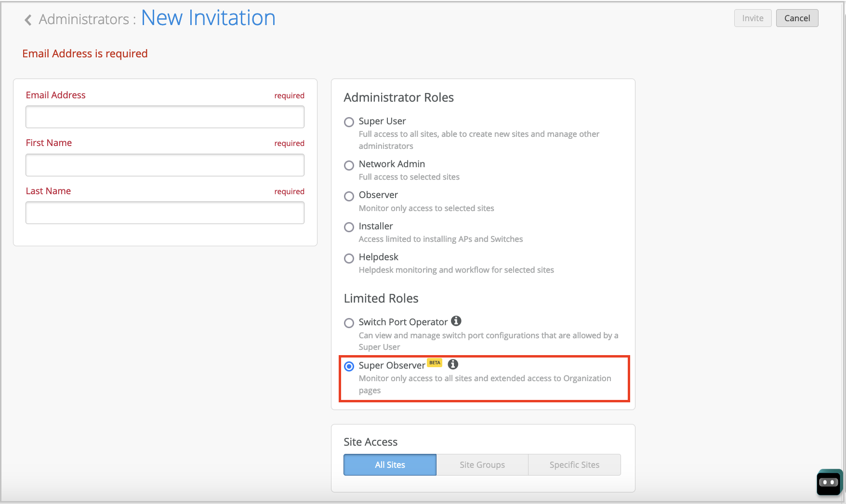
Task: Select the Network Admin role
Action: click(349, 165)
